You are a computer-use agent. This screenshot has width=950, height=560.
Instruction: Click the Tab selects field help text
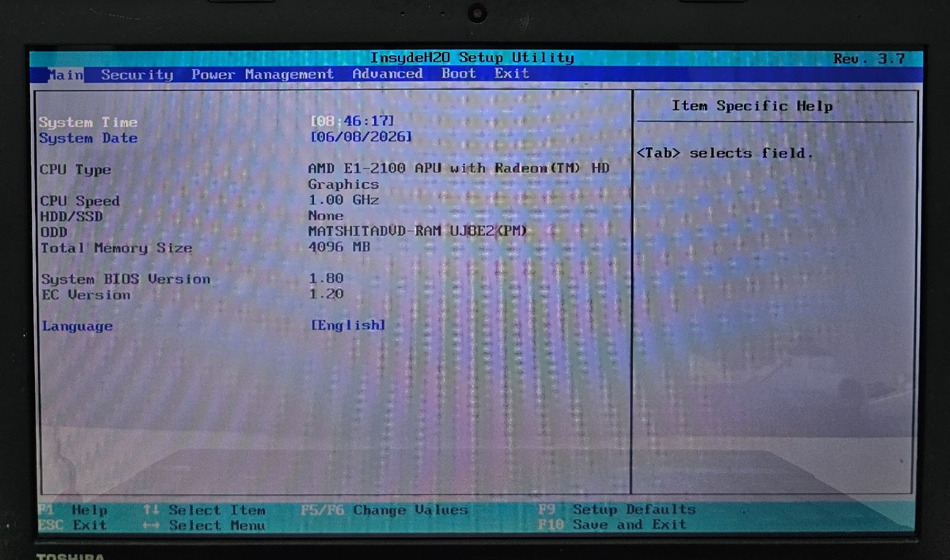(x=724, y=153)
